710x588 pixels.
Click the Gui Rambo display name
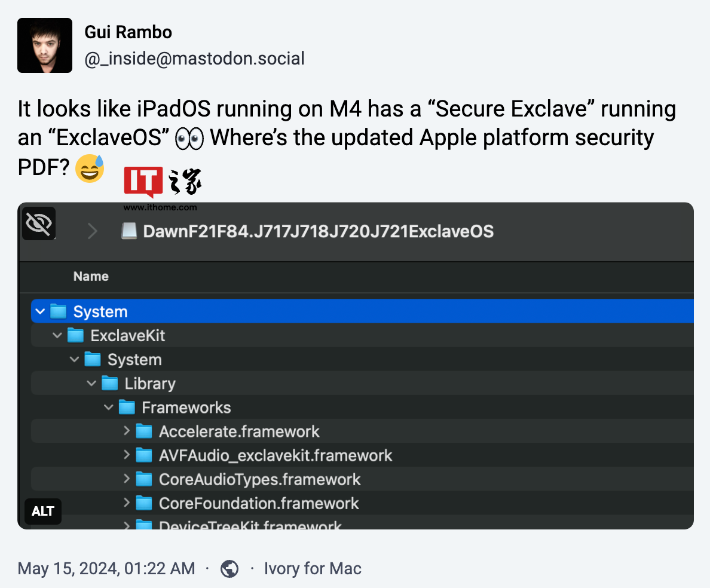128,32
